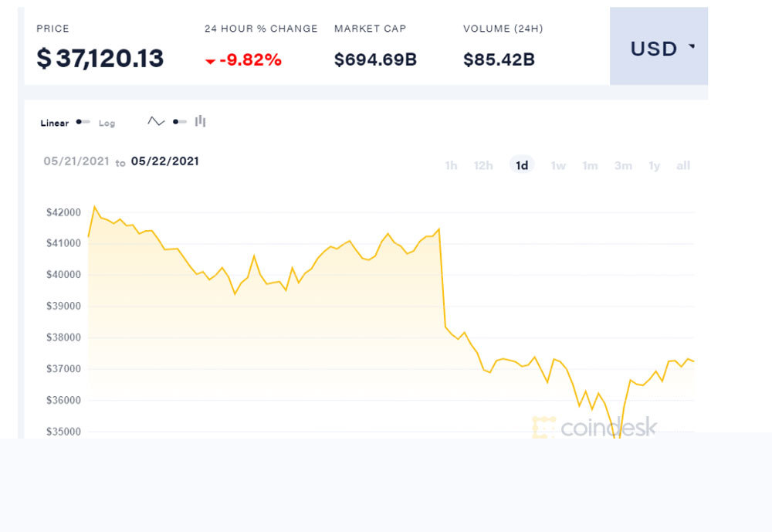
Task: Select the line chart icon
Action: (156, 121)
